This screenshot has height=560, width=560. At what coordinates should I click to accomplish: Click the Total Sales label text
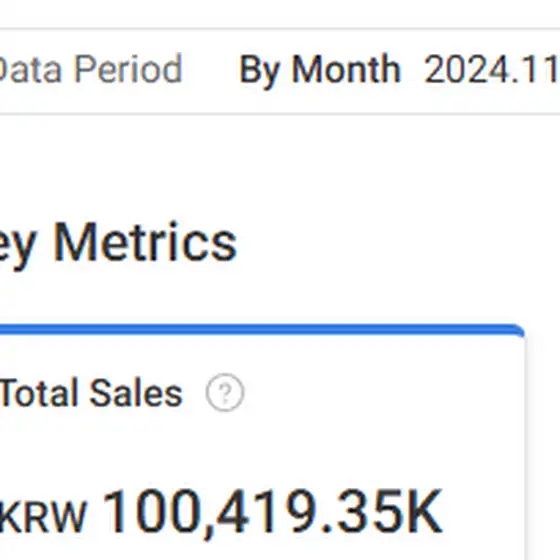pos(91,393)
